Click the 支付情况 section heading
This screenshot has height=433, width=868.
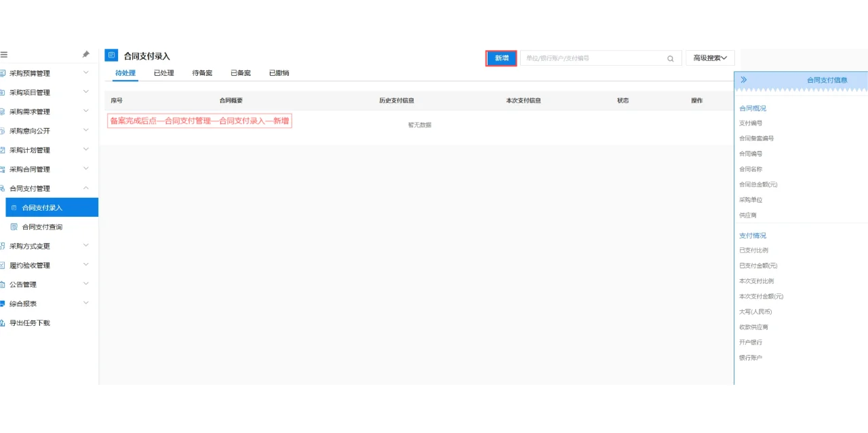pyautogui.click(x=753, y=236)
